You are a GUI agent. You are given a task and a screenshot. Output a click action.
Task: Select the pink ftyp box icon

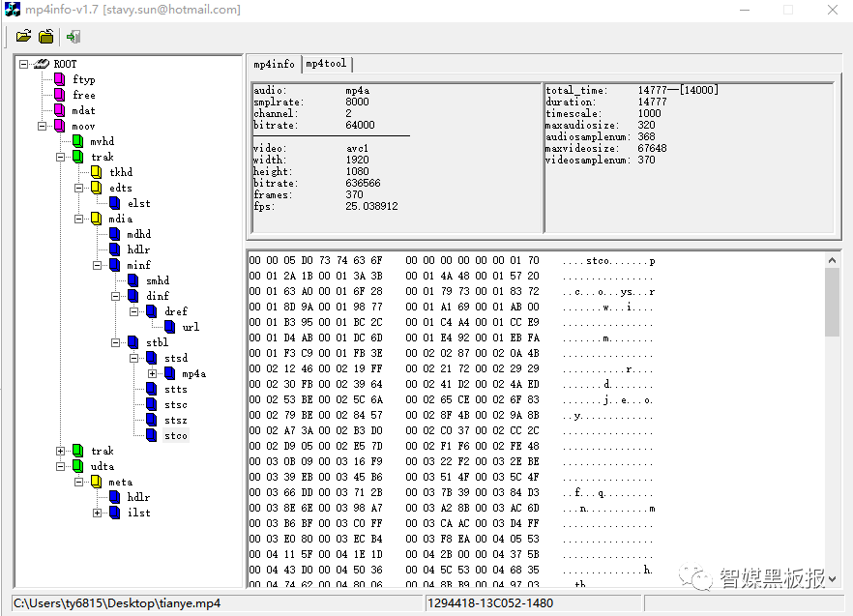(60, 79)
